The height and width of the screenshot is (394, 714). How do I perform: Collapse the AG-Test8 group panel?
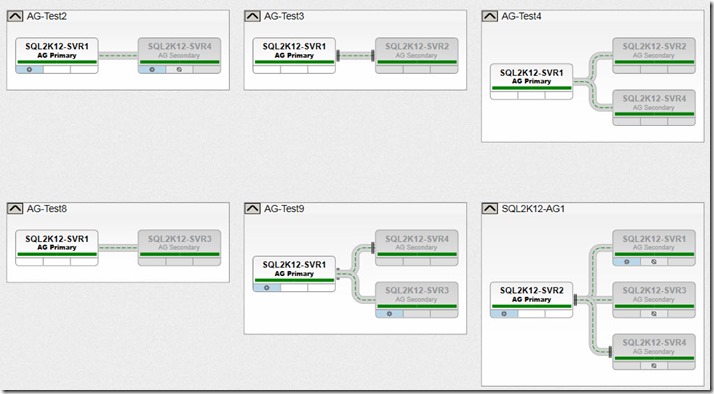click(x=15, y=209)
